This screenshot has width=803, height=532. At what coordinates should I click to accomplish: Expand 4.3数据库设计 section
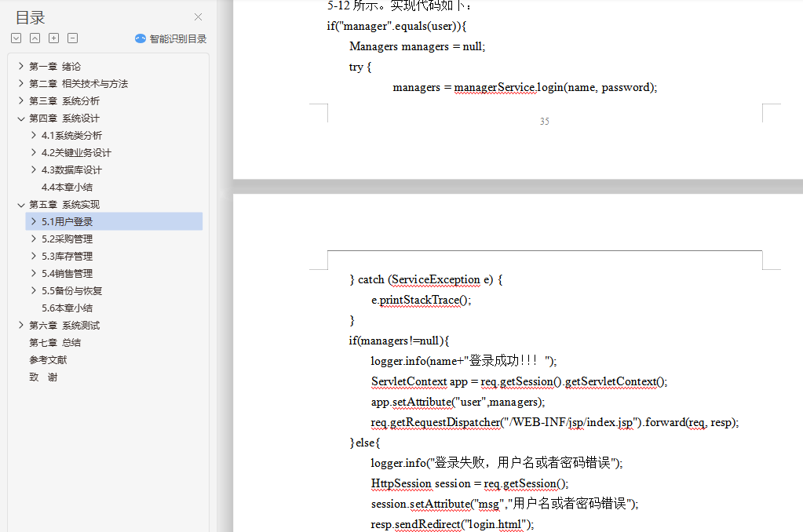pyautogui.click(x=33, y=170)
